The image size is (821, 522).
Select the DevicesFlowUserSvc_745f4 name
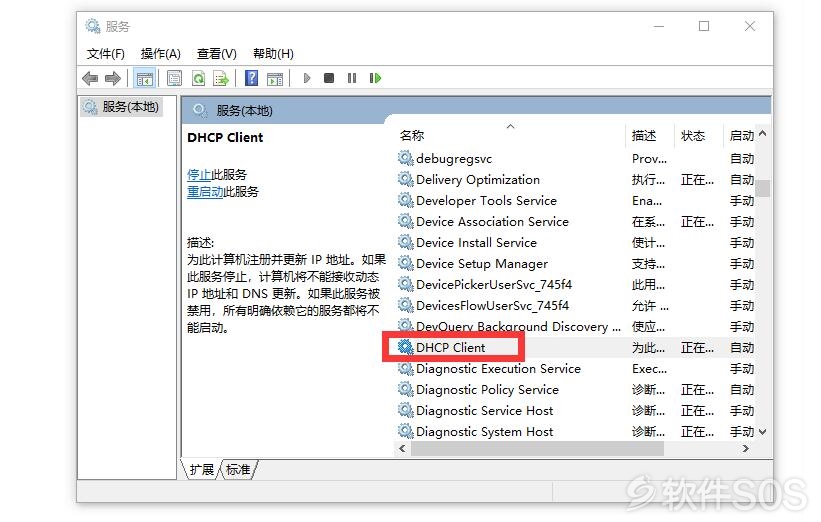coord(492,305)
